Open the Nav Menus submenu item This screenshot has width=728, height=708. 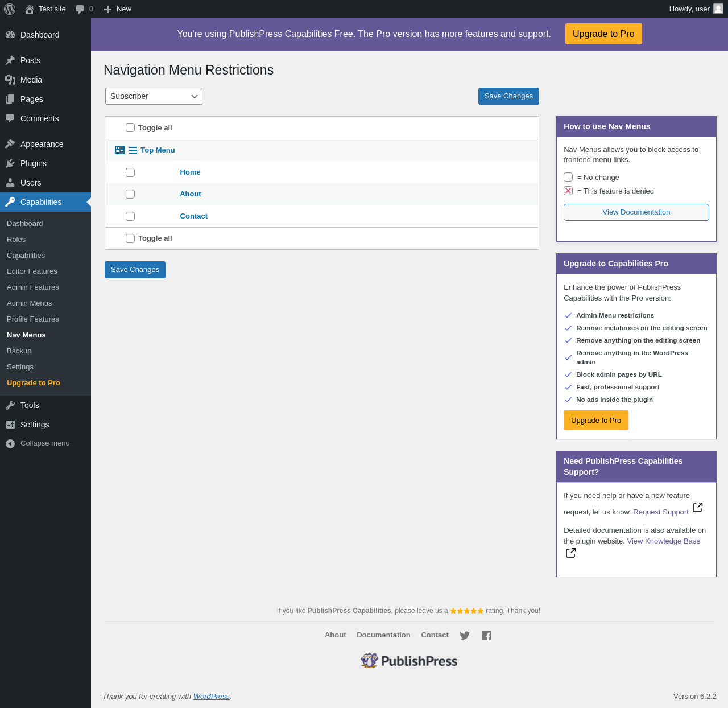point(26,335)
